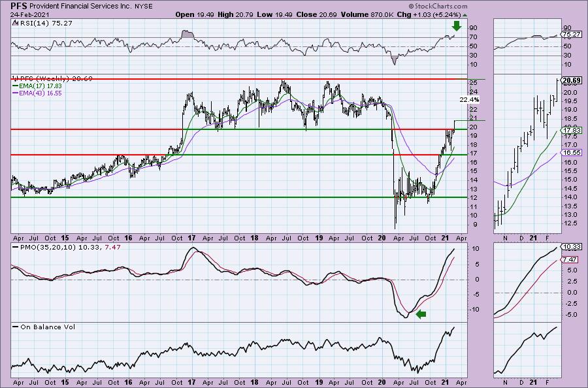Click the 22.4% upside target label

click(x=470, y=100)
